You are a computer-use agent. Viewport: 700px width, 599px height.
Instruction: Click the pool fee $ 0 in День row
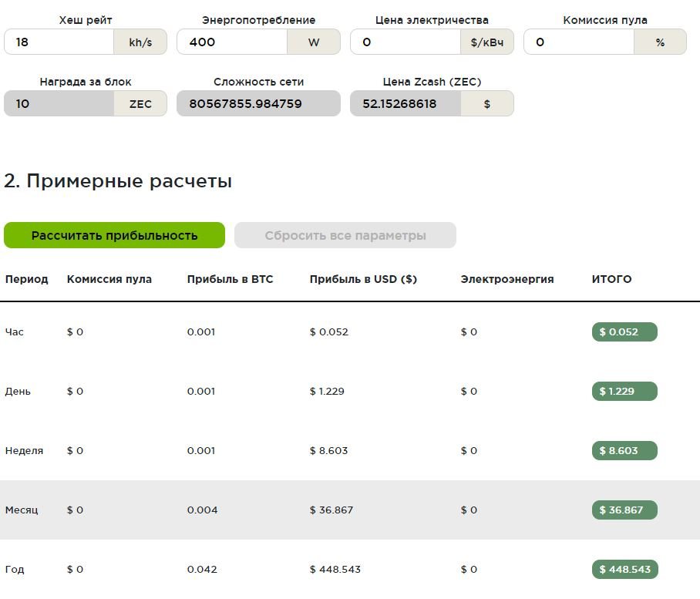click(x=75, y=391)
